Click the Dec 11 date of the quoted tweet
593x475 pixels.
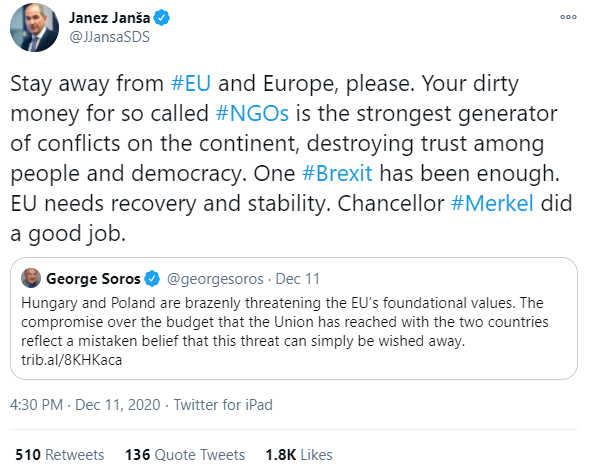pos(298,279)
